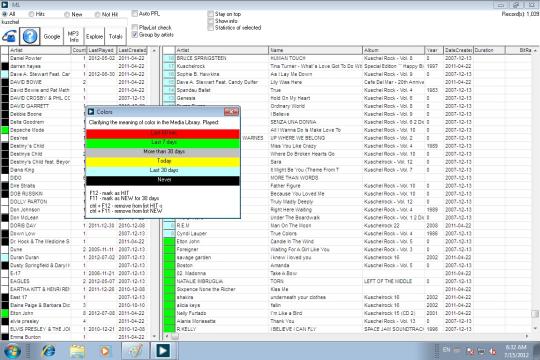Viewport: 540px width, 360px height.
Task: Click the red Last 24 hours swatch
Action: point(163,133)
